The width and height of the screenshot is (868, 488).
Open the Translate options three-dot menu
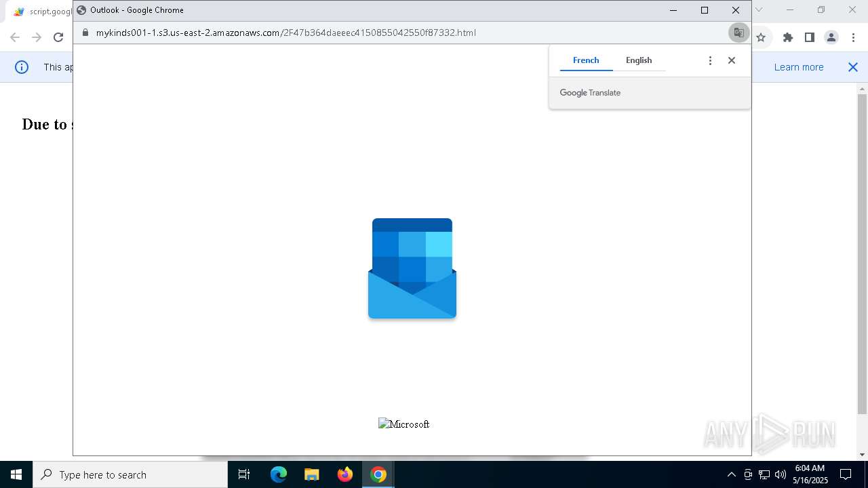[x=710, y=60]
